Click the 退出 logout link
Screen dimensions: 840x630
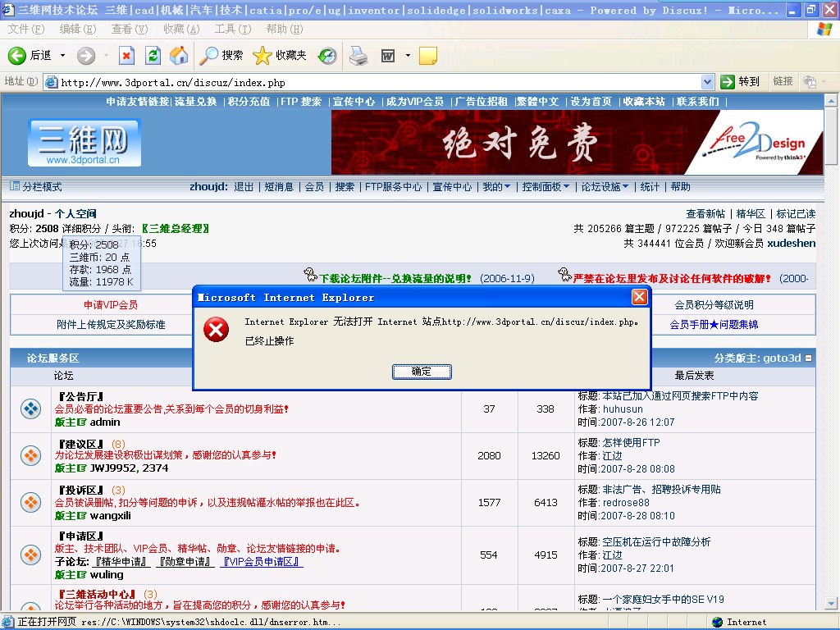pyautogui.click(x=244, y=187)
